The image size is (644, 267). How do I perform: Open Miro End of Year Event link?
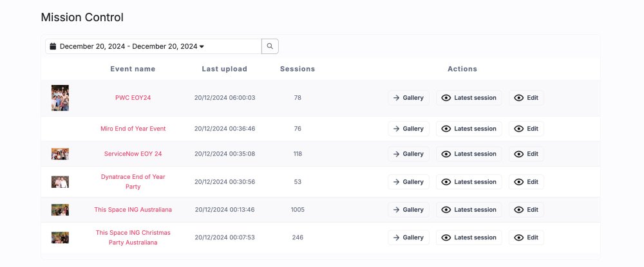point(133,129)
